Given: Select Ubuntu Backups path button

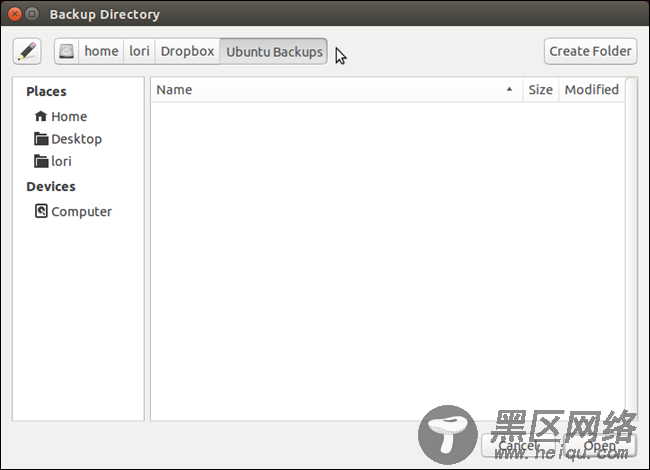Looking at the screenshot, I should tap(274, 51).
